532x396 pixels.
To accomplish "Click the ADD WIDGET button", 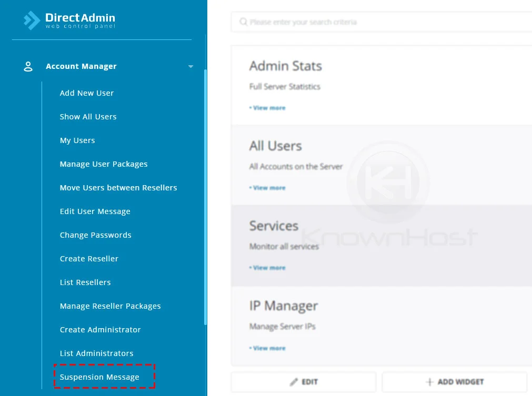I will point(455,382).
